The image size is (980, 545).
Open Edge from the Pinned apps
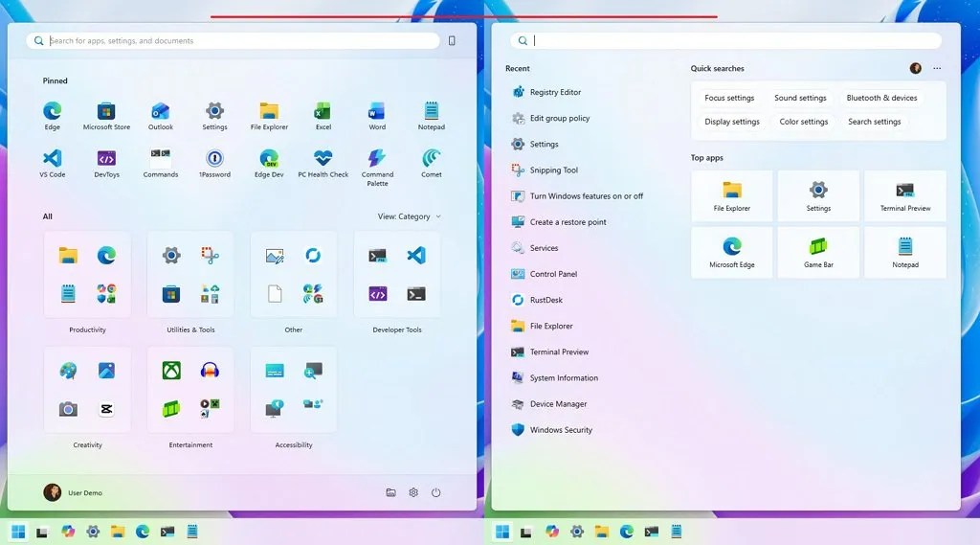pos(53,116)
